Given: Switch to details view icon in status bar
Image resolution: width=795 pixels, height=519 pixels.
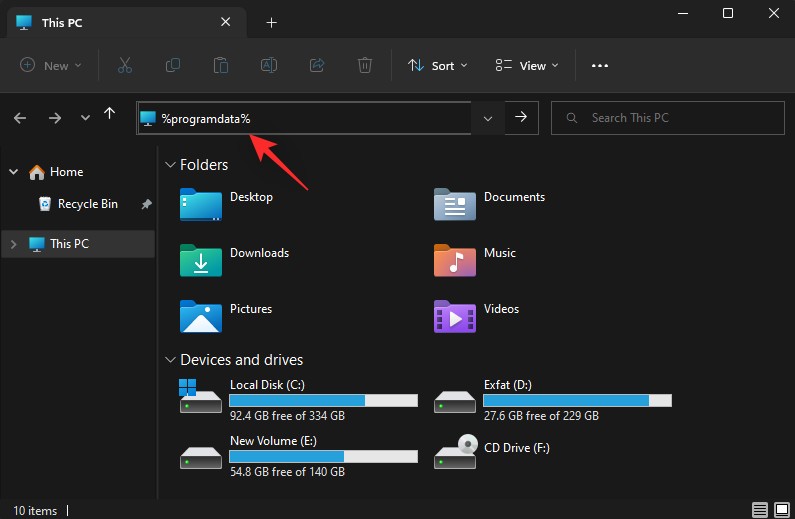Looking at the screenshot, I should coord(760,509).
